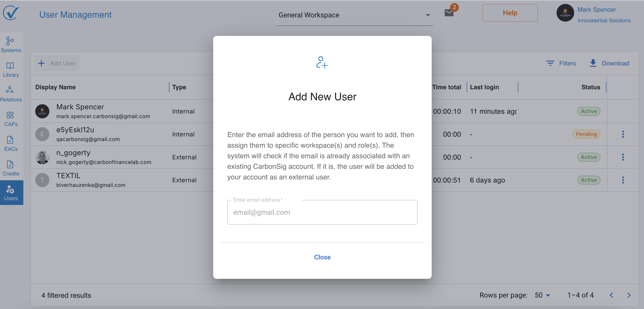Go to next page arrow
The image size is (644, 309).
(x=629, y=295)
